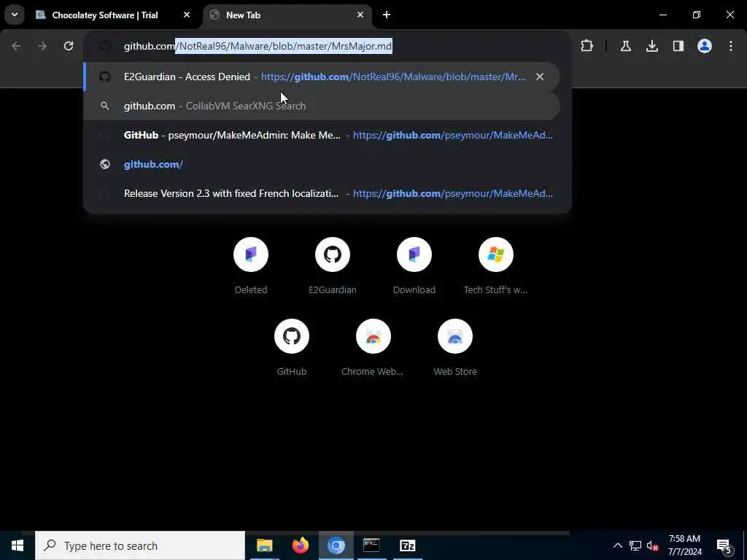Open the notification center icon

[724, 545]
